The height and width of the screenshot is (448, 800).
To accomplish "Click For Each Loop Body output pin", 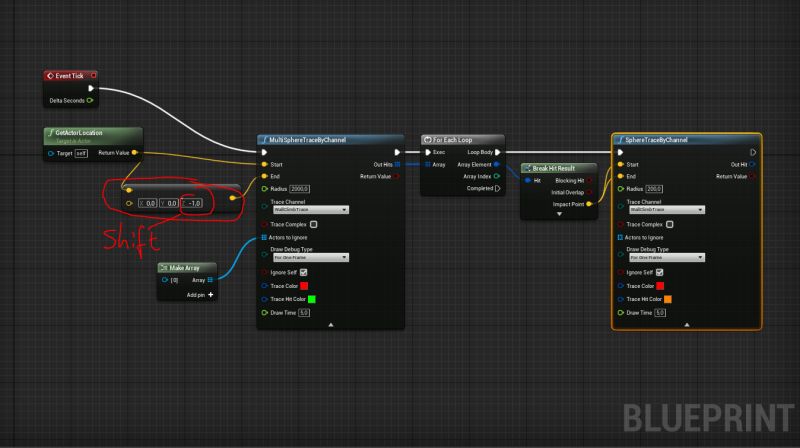I will tap(497, 152).
